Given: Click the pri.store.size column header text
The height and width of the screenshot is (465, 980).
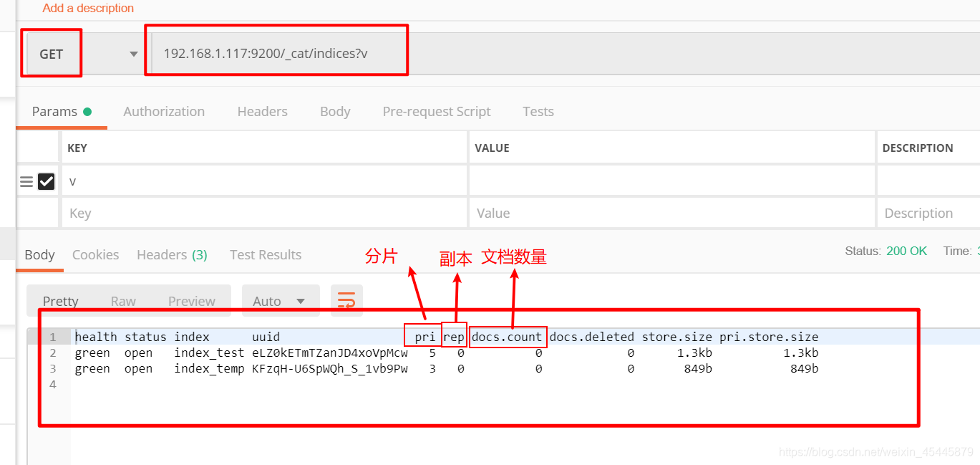Looking at the screenshot, I should 769,337.
